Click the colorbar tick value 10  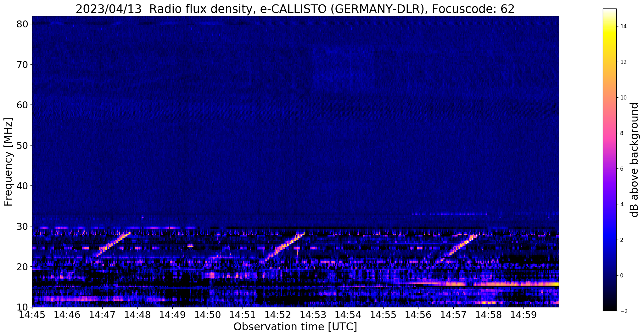pos(623,98)
